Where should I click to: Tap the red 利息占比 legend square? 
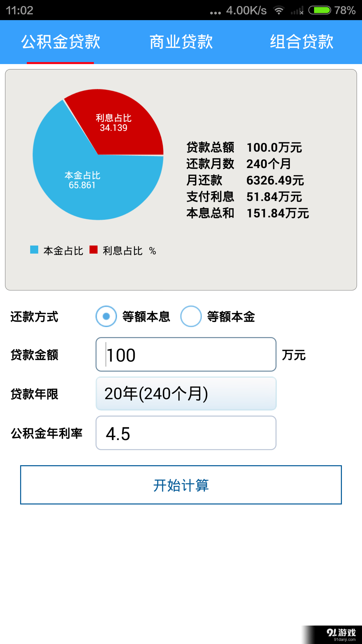pyautogui.click(x=93, y=250)
